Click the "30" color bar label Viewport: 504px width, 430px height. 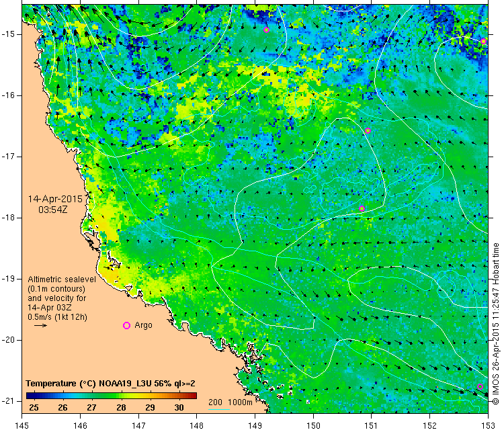coord(179,408)
